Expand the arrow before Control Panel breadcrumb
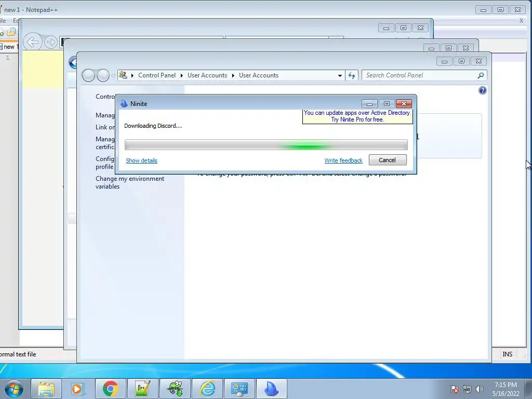 coord(132,75)
